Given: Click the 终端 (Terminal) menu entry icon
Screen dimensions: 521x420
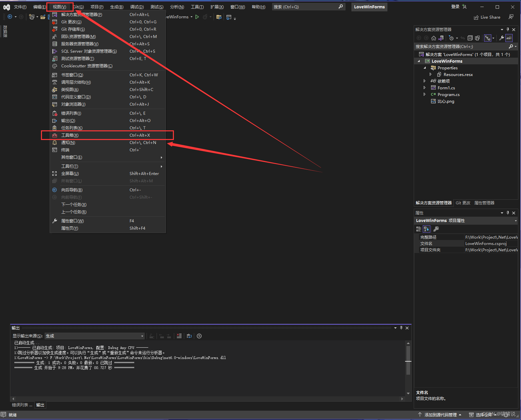Looking at the screenshot, I should point(55,150).
